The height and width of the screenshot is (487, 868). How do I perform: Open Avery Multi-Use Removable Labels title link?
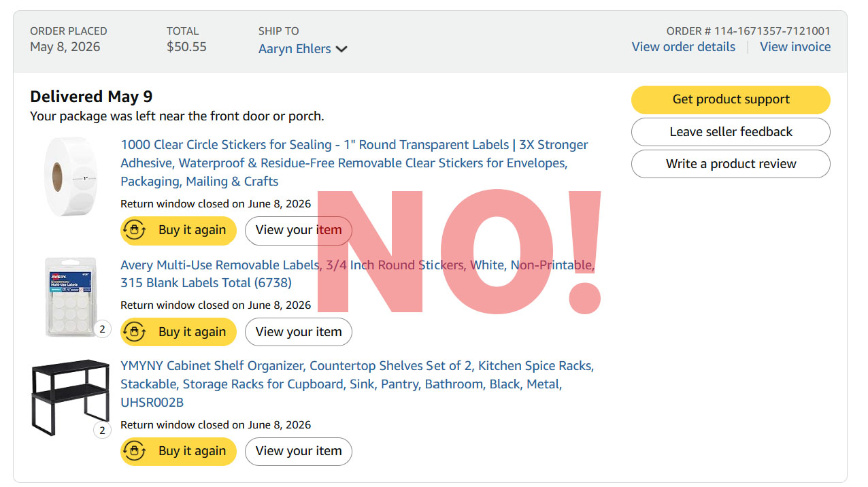click(x=358, y=273)
